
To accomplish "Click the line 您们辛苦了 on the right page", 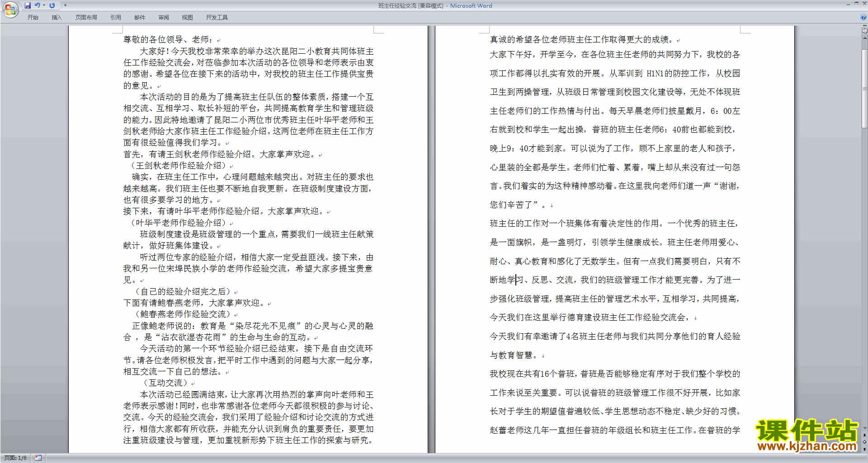I will (518, 205).
